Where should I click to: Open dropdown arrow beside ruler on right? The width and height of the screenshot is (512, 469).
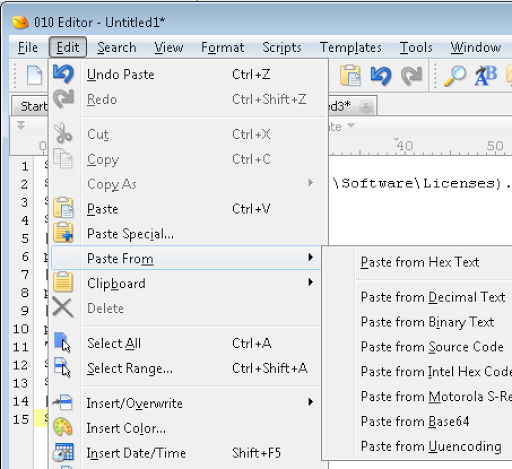click(351, 125)
